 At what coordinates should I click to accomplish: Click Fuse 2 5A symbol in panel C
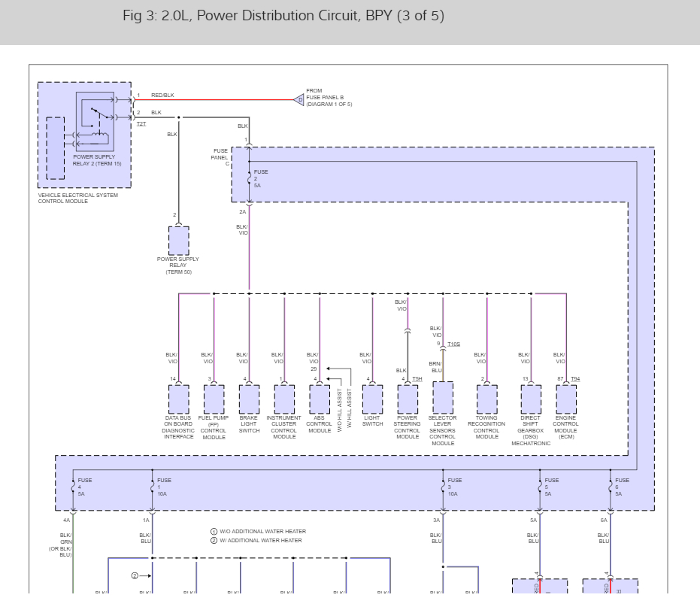click(250, 179)
